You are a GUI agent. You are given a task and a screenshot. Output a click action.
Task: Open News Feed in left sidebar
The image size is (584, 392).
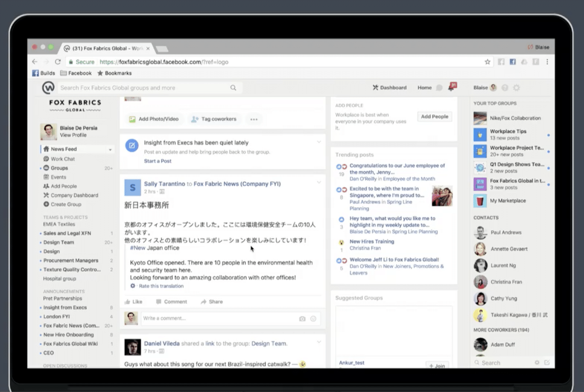pos(64,149)
